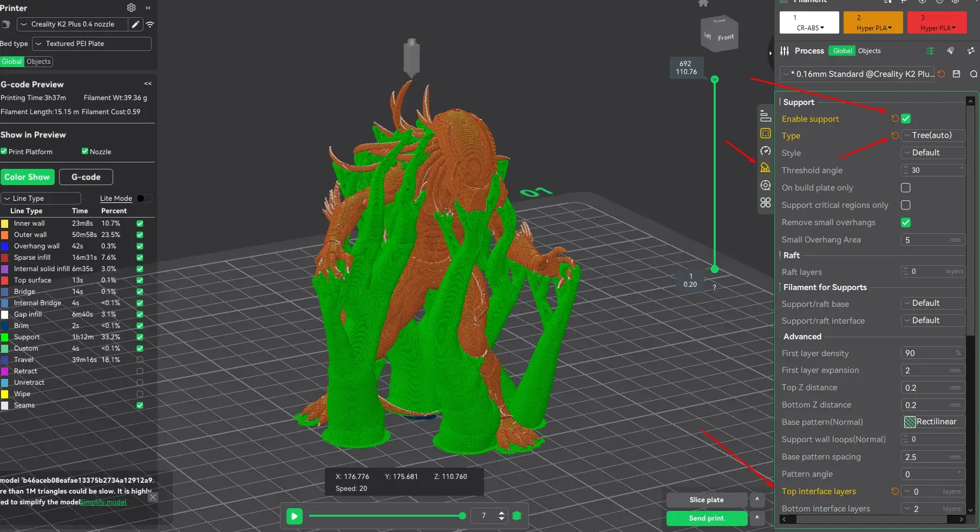
Task: Search process settings with the magnifier icon
Action: (973, 74)
